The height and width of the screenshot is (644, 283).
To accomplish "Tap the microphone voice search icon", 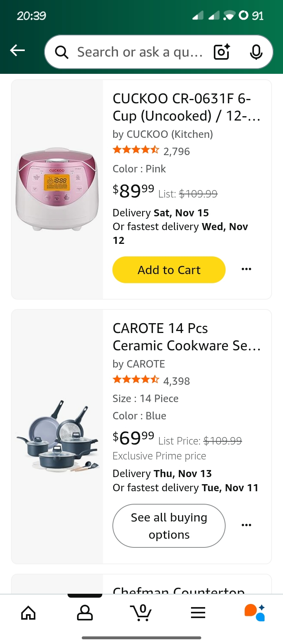I will [256, 52].
